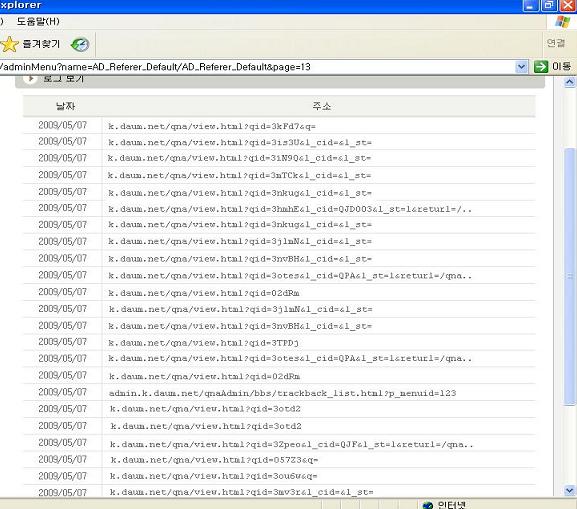Open the 도움말(H) help menu

(38, 21)
